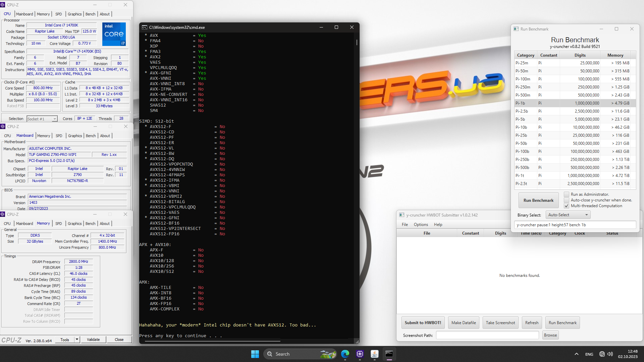
Task: Open Binary Select Auto-Select dropdown
Action: [x=568, y=215]
